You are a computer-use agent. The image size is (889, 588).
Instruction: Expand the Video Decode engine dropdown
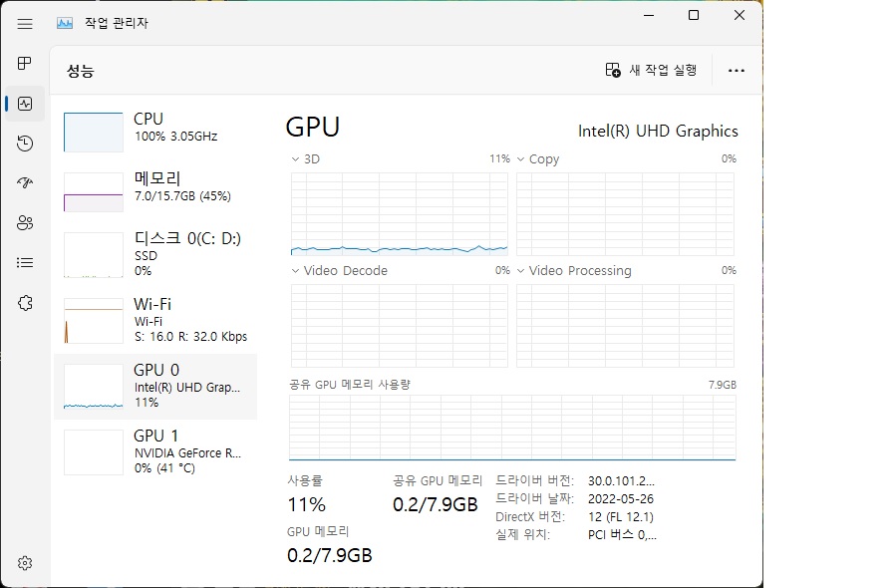(x=340, y=271)
